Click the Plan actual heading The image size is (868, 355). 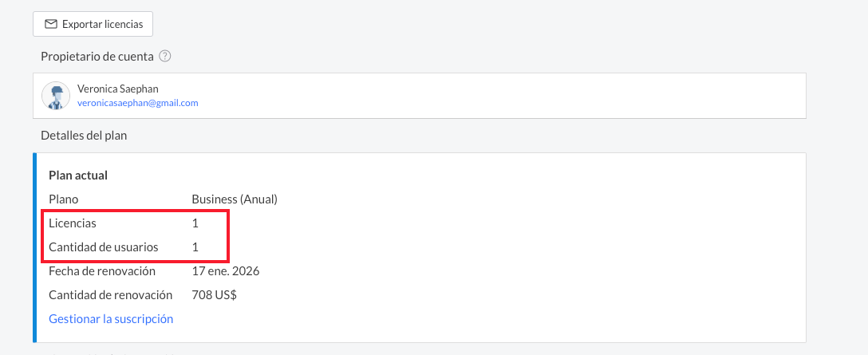(x=78, y=175)
